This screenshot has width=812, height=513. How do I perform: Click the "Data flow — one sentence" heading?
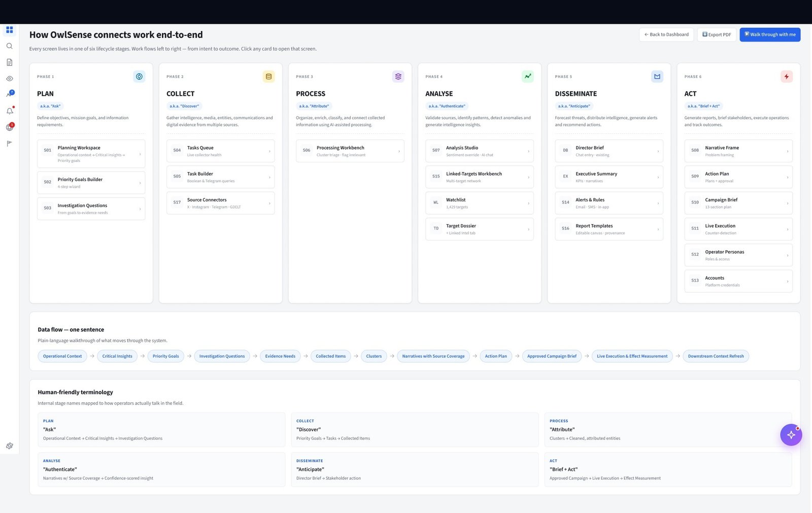coord(71,330)
